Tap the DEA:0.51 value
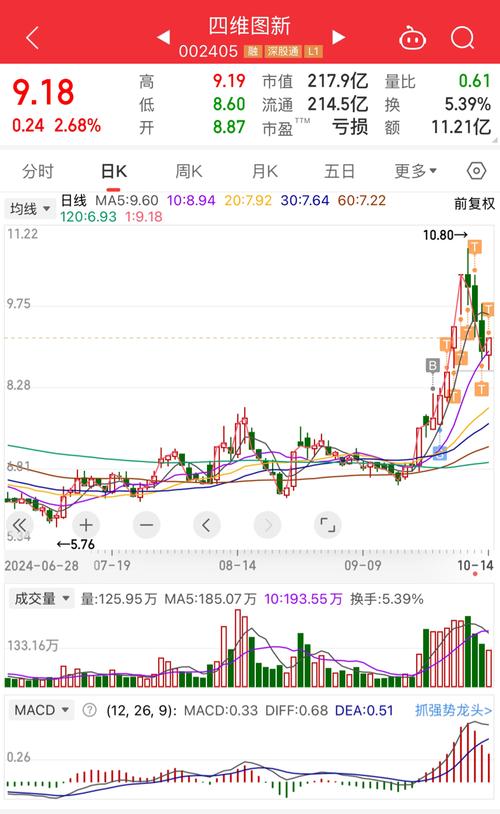 pyautogui.click(x=364, y=710)
